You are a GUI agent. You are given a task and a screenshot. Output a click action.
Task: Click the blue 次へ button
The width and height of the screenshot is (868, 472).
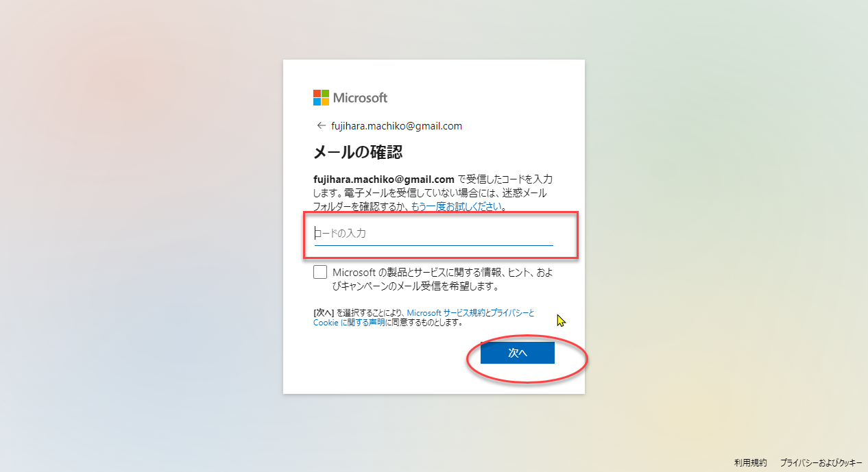point(517,353)
